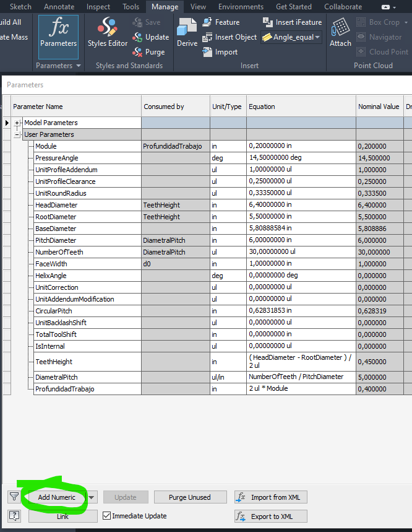Screen dimensions: 412x532
Task: Open the Angle_equal dropdown in ribbon
Action: [x=317, y=37]
